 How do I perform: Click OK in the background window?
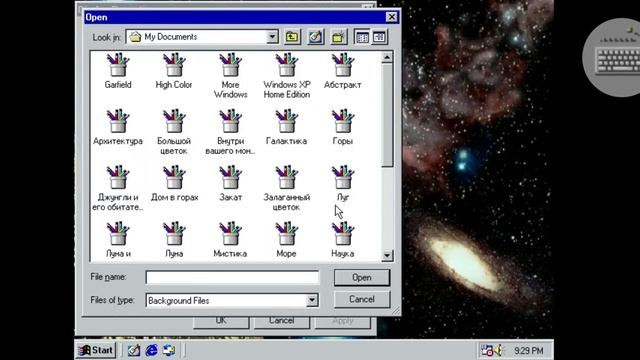coord(221,322)
